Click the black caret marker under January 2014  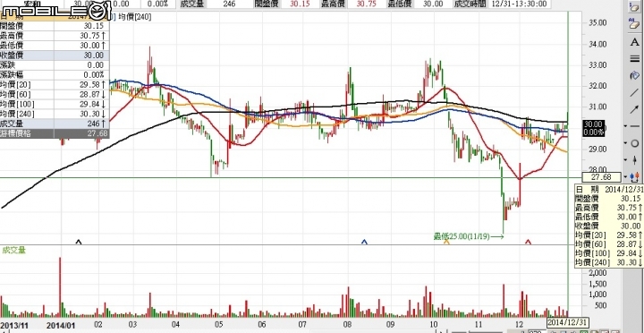click(x=79, y=243)
